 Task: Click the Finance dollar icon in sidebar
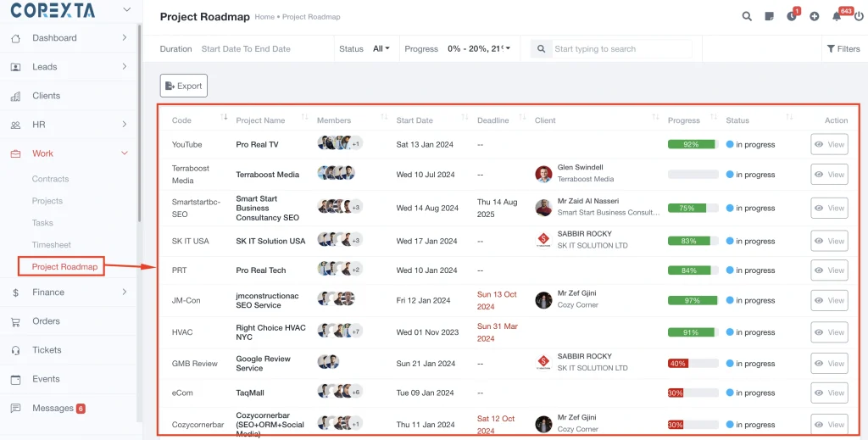point(15,292)
